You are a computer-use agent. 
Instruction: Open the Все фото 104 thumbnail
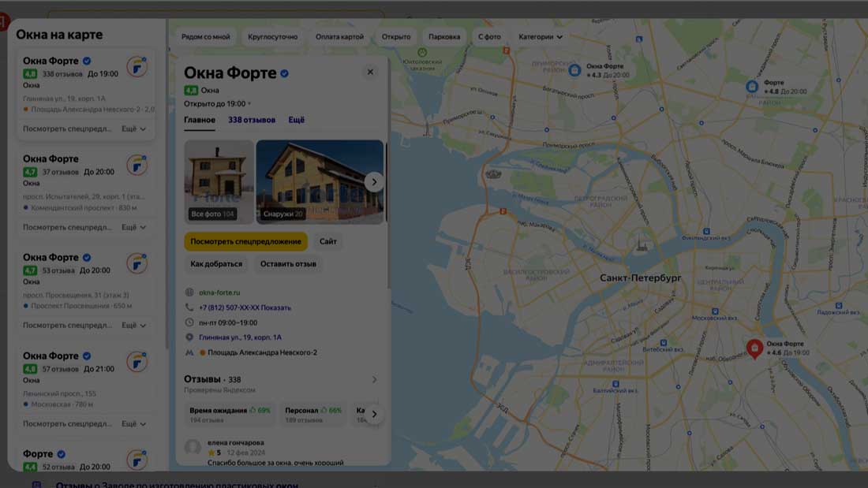click(219, 182)
